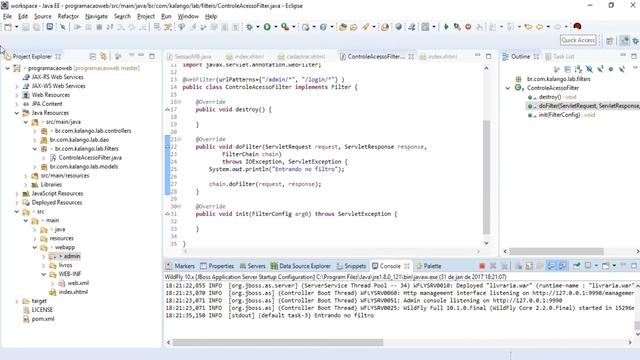Screen dimensions: 640x360
Task: Collapse the Java Resources node
Action: 17,113
